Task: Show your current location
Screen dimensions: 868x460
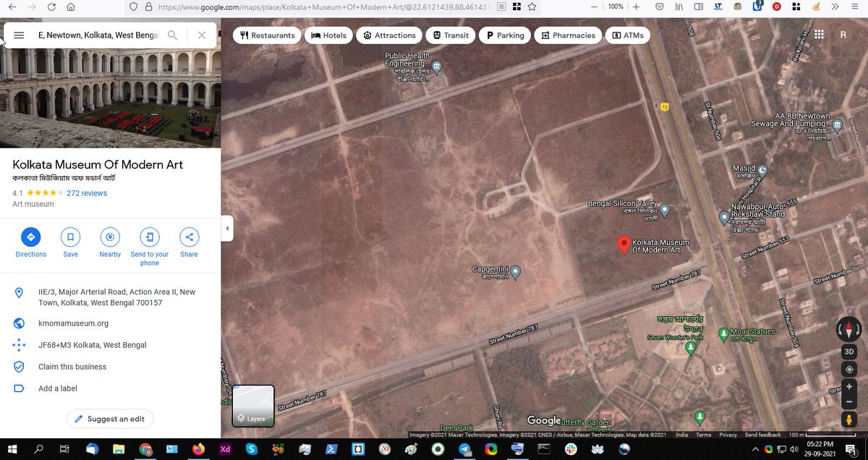Action: click(849, 370)
